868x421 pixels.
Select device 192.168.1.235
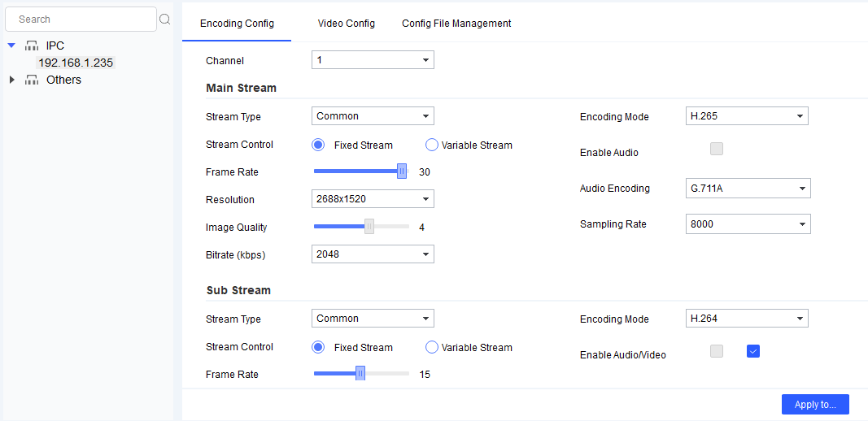pyautogui.click(x=76, y=63)
